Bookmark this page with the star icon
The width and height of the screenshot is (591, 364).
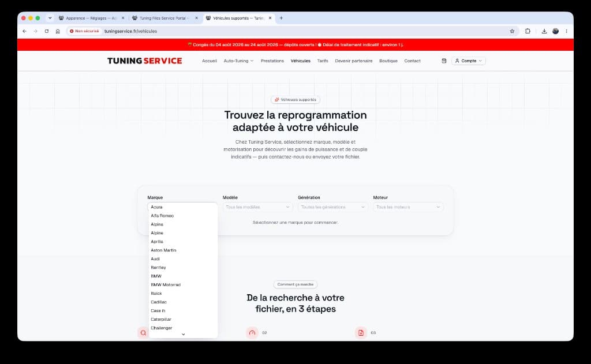click(x=512, y=31)
